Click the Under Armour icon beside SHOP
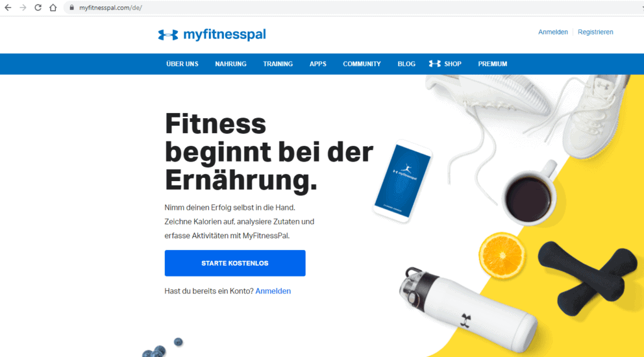 (x=435, y=63)
